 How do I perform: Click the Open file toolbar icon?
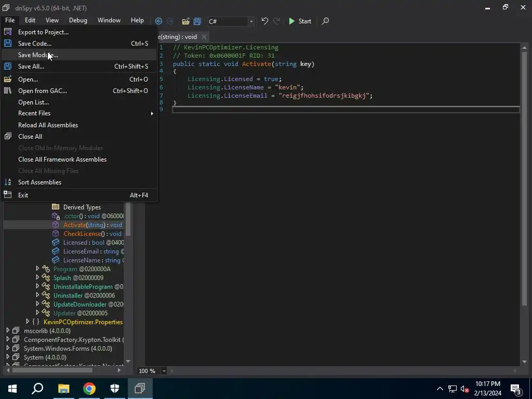[185, 21]
